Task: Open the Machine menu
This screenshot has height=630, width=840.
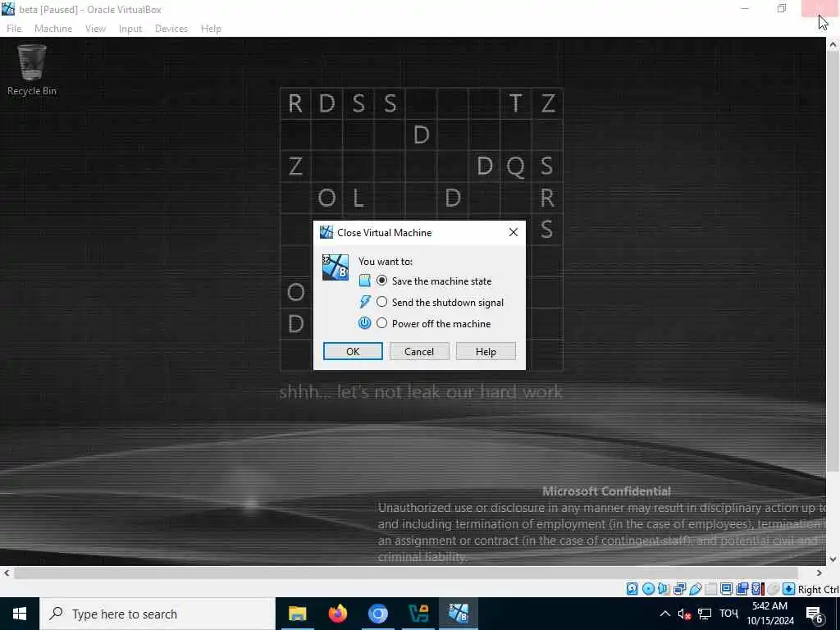Action: 53,29
